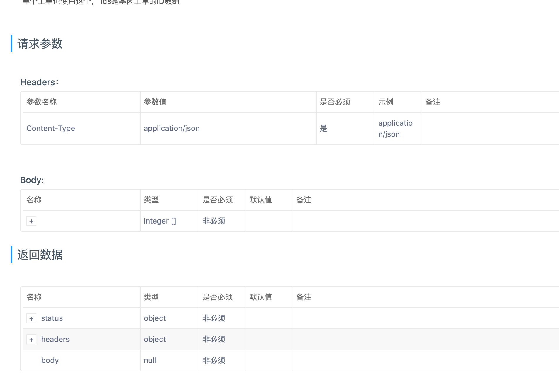Click the headers field name
This screenshot has width=559, height=392.
coord(55,339)
